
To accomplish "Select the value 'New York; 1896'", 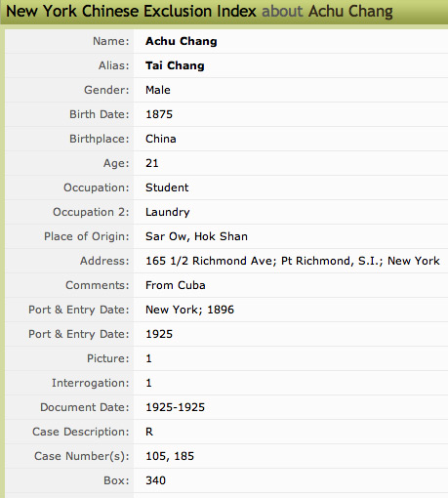I will coord(189,310).
